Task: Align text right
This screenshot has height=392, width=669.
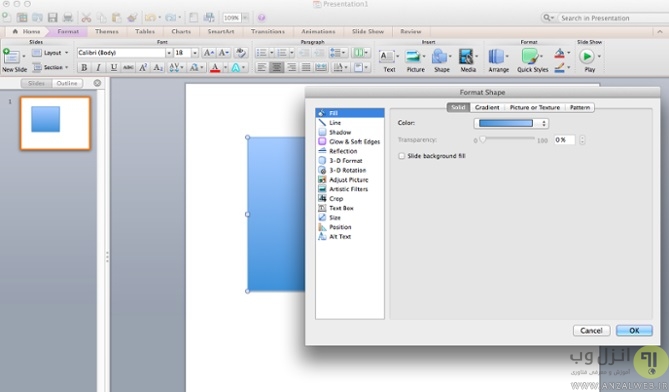Action: (291, 67)
